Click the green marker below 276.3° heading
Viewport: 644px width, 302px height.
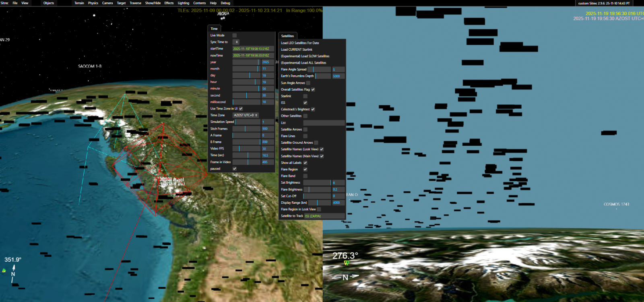(x=347, y=263)
